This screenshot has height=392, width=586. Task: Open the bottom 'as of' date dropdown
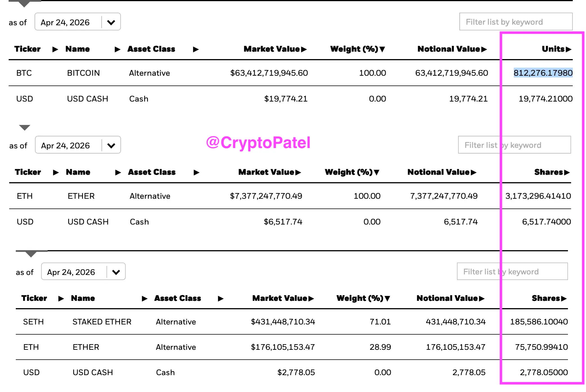(x=116, y=272)
